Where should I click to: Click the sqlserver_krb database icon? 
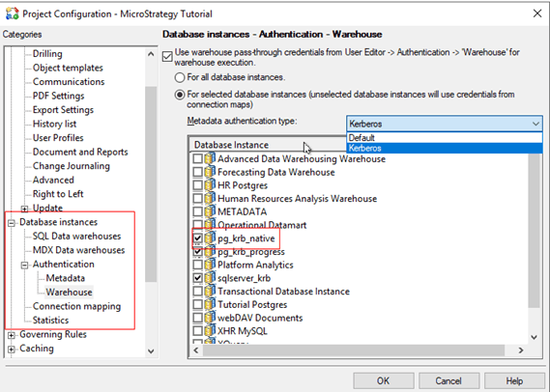[210, 278]
